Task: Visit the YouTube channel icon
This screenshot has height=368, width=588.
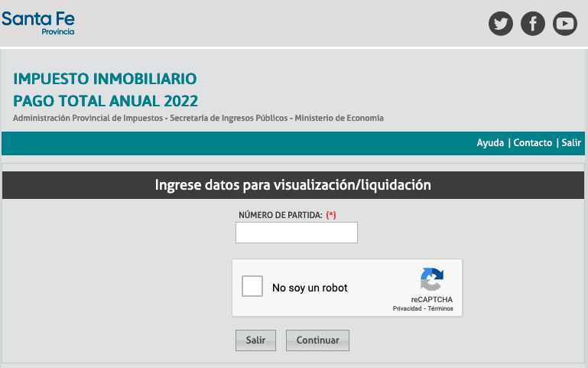Action: pos(565,24)
